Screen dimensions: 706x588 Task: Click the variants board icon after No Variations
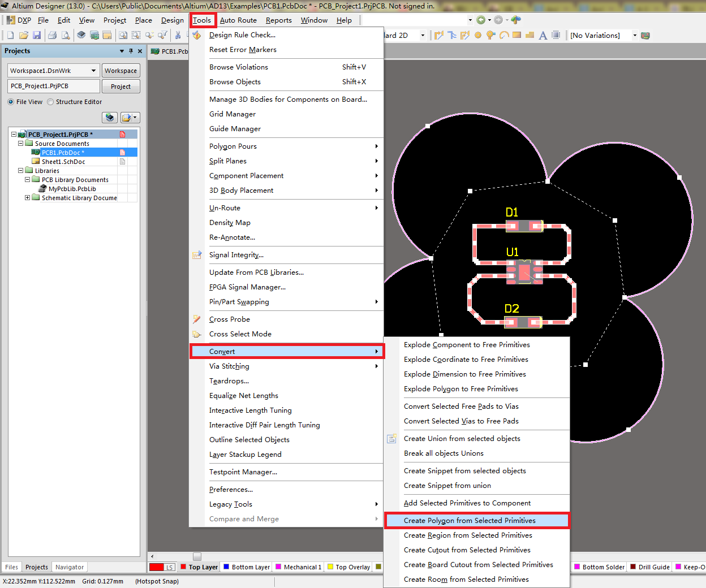pyautogui.click(x=645, y=35)
